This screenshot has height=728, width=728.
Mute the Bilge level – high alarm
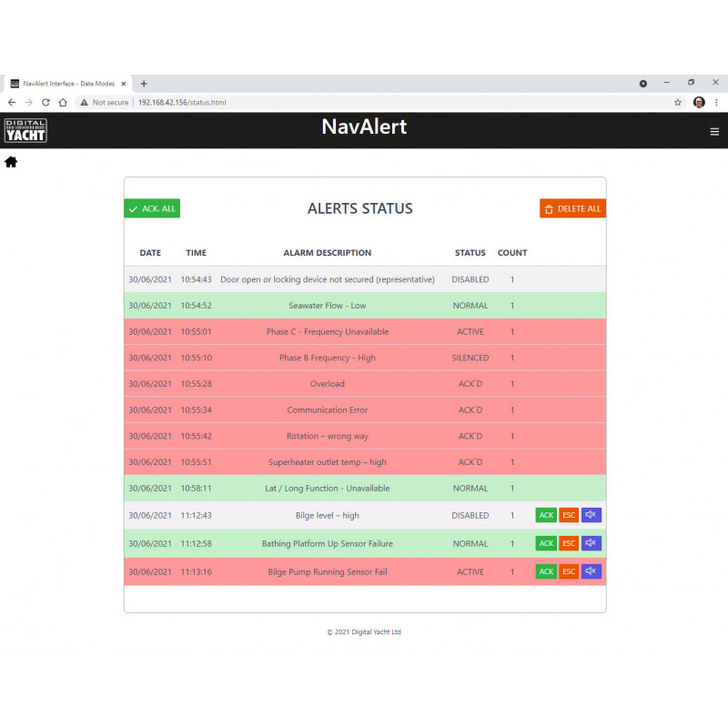click(591, 515)
